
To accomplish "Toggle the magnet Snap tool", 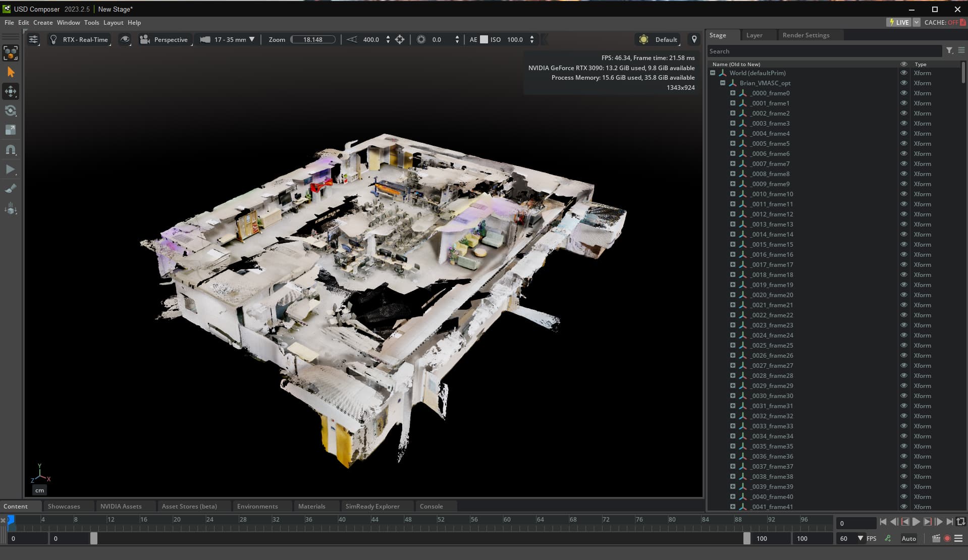I will [11, 149].
